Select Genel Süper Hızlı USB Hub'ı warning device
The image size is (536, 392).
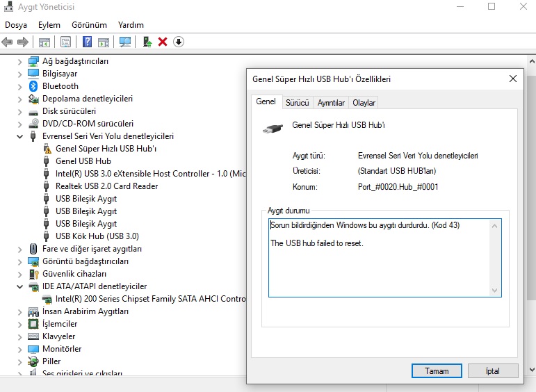pyautogui.click(x=106, y=149)
